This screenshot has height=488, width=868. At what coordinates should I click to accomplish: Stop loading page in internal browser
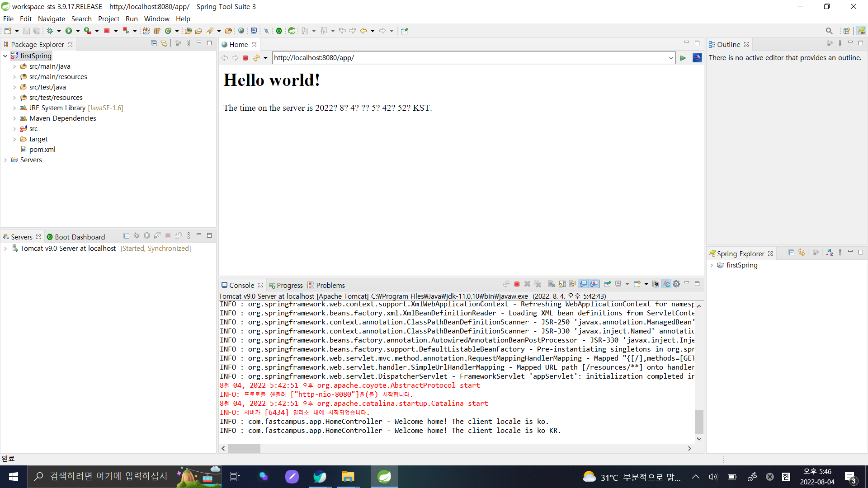(245, 58)
